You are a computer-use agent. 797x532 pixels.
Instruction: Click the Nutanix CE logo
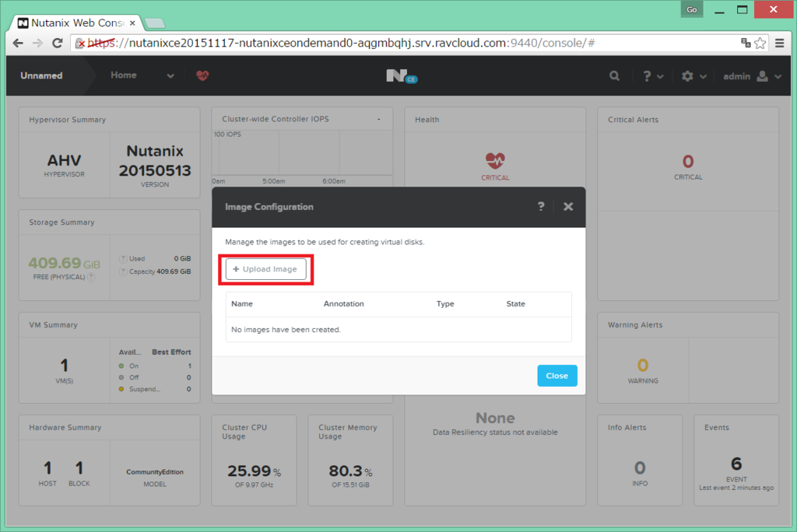pos(402,76)
